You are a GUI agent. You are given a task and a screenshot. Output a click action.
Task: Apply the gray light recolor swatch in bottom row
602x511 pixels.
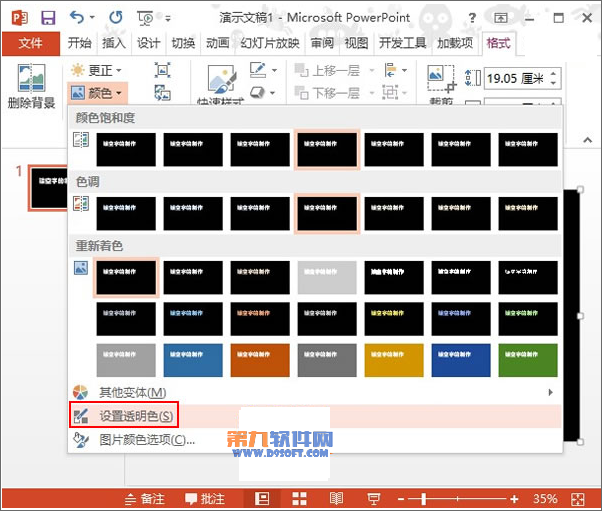[327, 360]
